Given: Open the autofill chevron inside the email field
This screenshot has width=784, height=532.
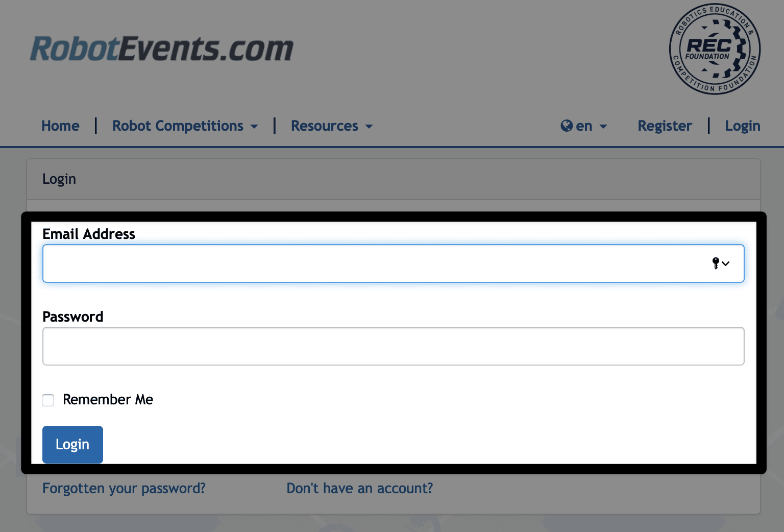Looking at the screenshot, I should click(726, 263).
